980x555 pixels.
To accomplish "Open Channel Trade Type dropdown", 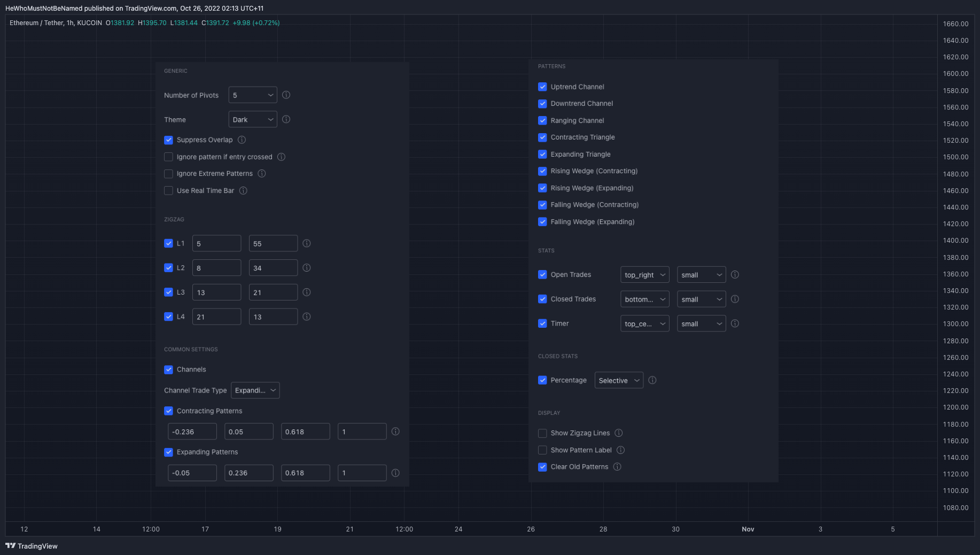I will (x=255, y=390).
